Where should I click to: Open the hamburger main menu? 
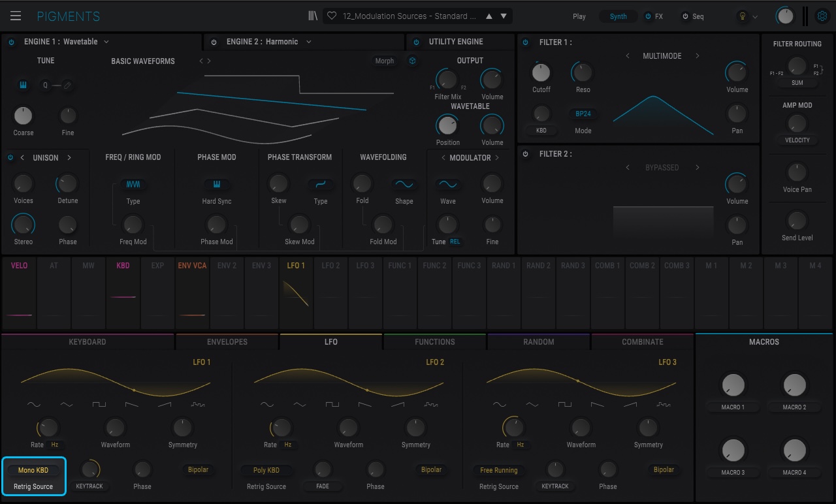[x=16, y=16]
